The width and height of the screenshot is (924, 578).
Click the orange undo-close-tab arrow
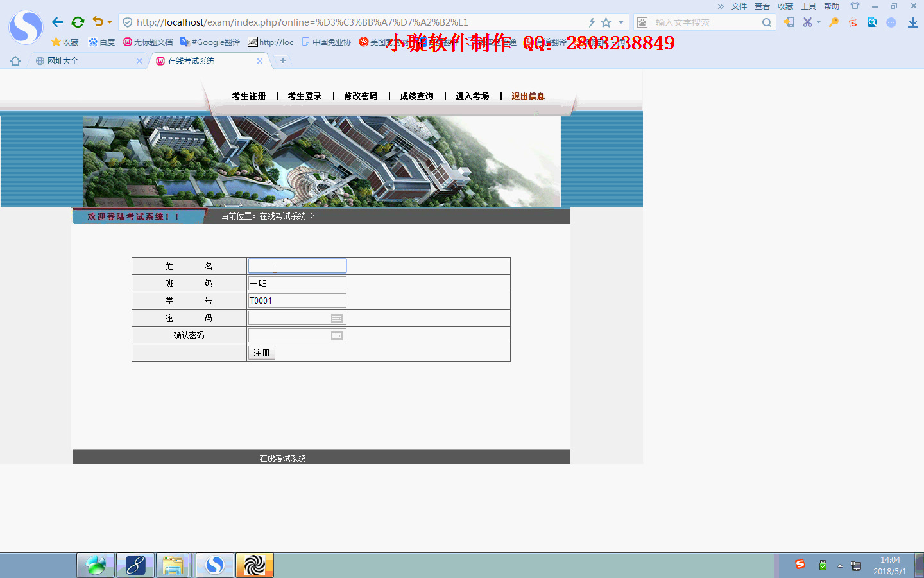click(98, 22)
